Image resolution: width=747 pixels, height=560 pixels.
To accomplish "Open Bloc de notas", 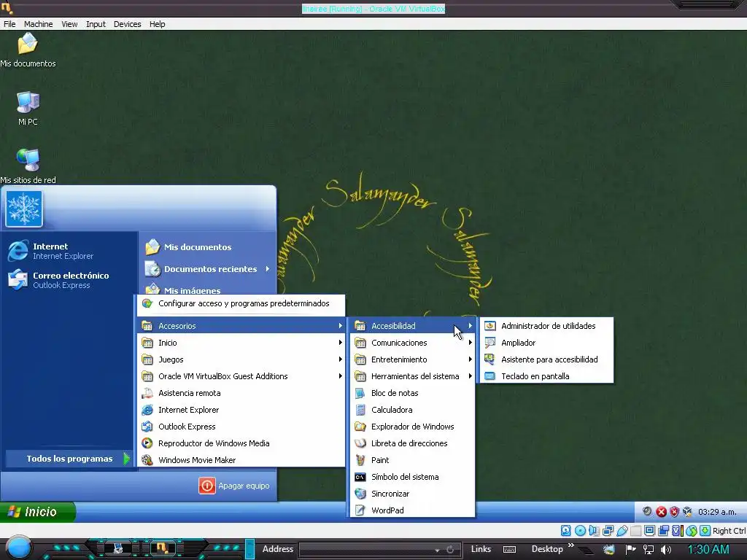I will [x=413, y=393].
